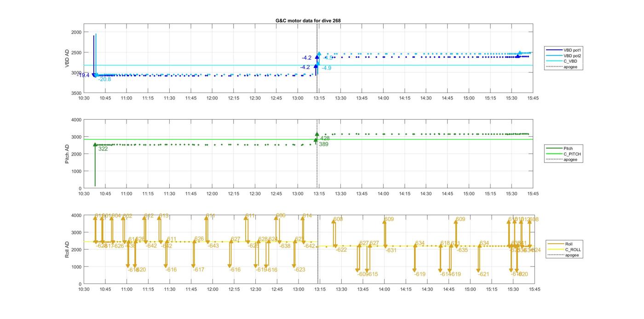Click the "-623" roll data label

299,270
